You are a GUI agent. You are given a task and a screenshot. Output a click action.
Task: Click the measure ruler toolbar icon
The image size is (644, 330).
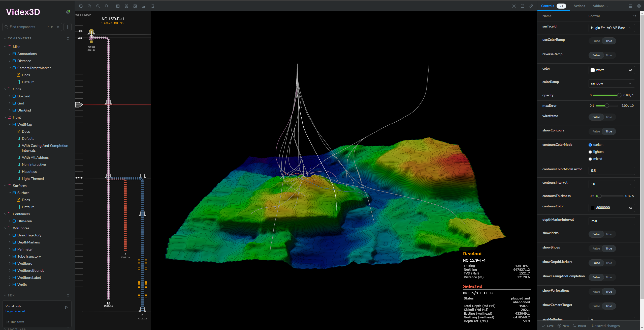(x=144, y=6)
